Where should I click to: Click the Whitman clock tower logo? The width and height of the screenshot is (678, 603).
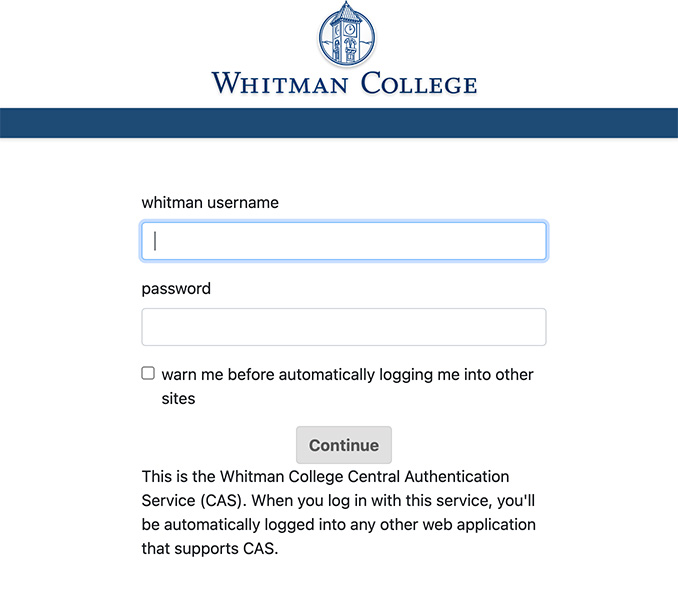(344, 35)
